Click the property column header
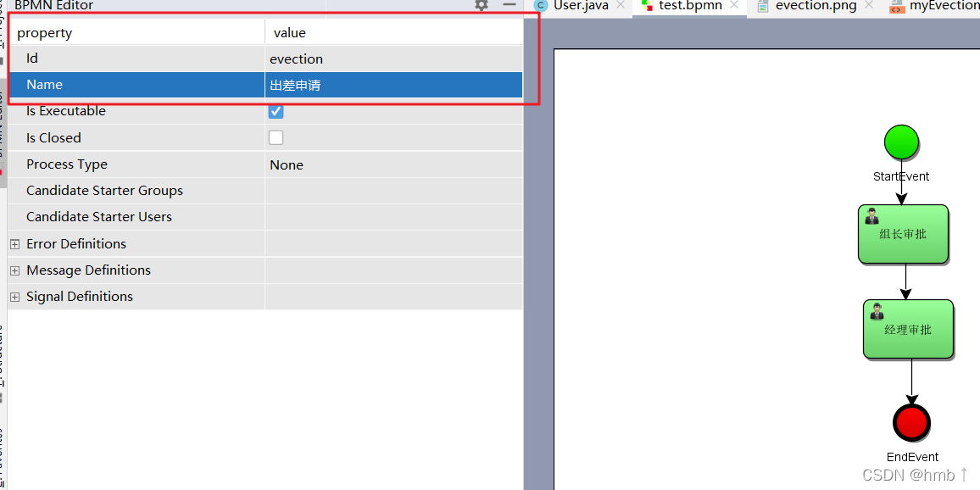The image size is (980, 490). pyautogui.click(x=136, y=32)
